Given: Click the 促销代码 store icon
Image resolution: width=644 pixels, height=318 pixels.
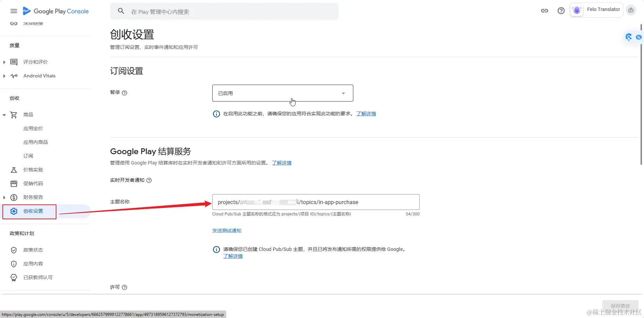Looking at the screenshot, I should point(14,183).
